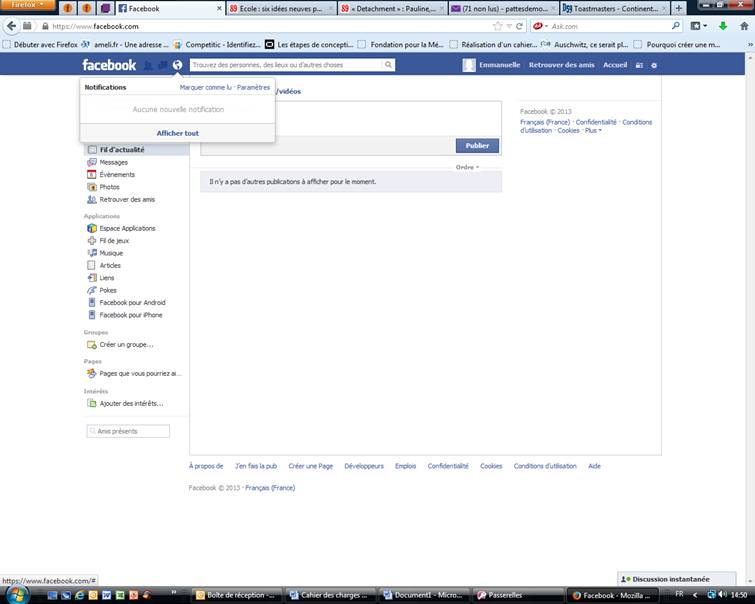Click Marquer comme lu link
Image resolution: width=755 pixels, height=604 pixels.
[206, 87]
